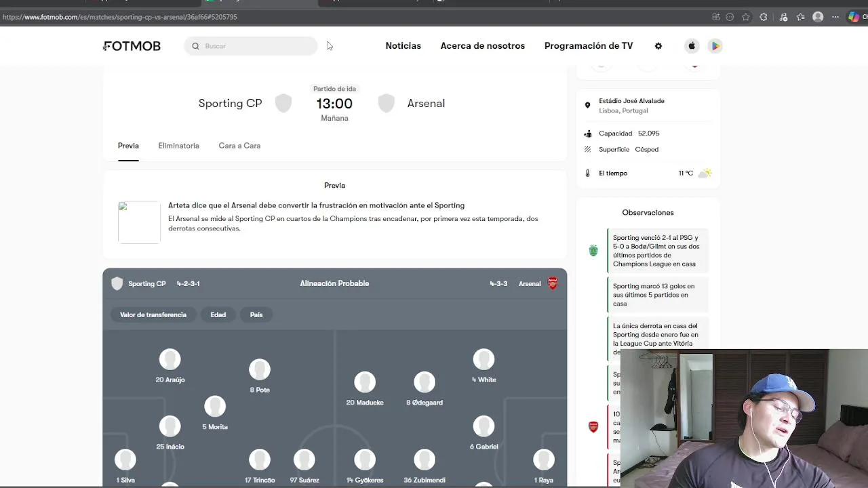Image resolution: width=868 pixels, height=488 pixels.
Task: Select Ødegaard player avatar
Action: [425, 382]
